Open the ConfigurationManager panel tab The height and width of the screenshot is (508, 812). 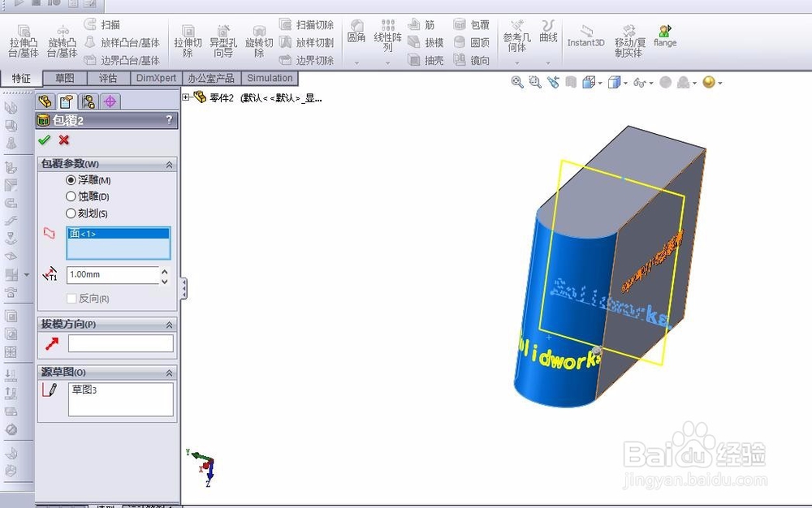[88, 101]
